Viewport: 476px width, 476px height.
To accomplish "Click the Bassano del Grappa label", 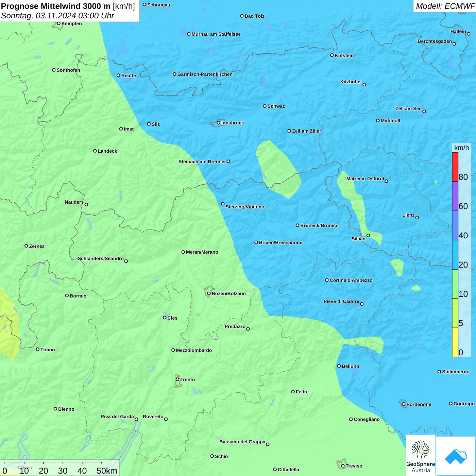I will (242, 442).
